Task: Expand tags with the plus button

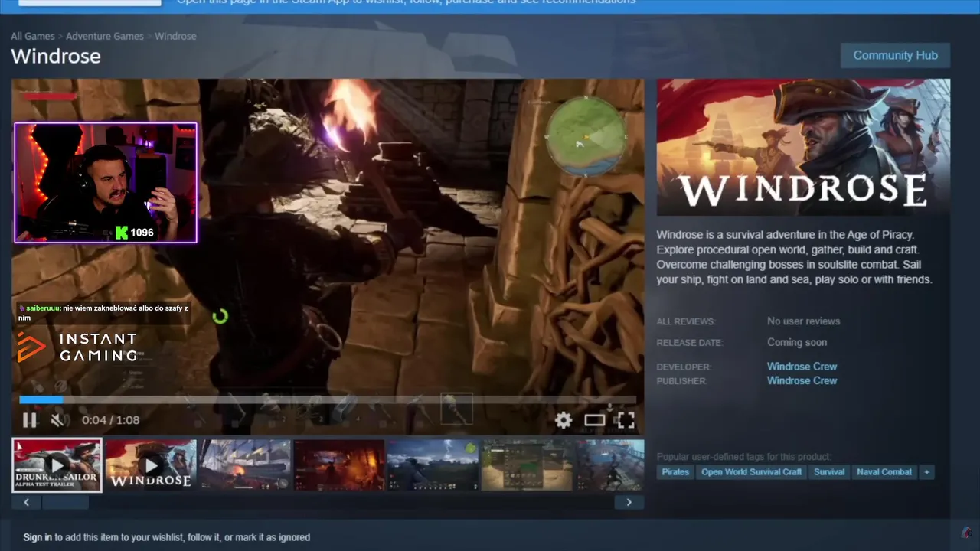Action: (926, 472)
